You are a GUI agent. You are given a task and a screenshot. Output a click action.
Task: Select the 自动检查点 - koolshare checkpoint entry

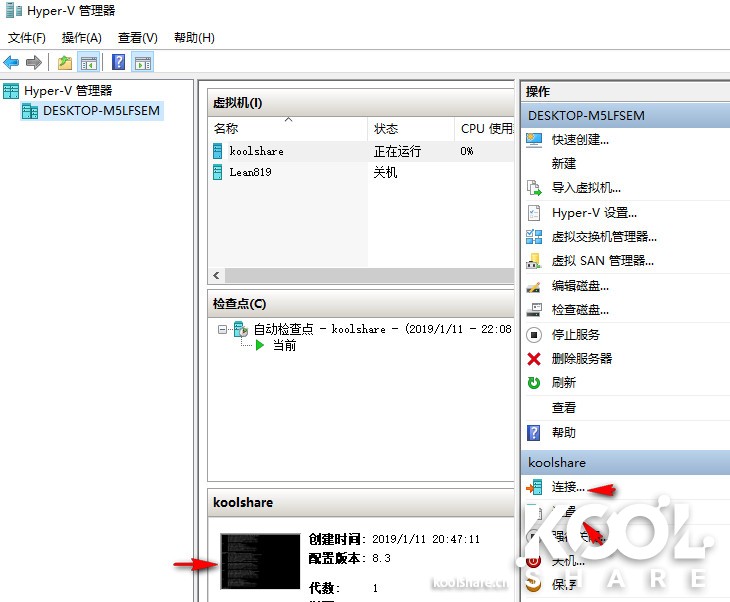[383, 329]
